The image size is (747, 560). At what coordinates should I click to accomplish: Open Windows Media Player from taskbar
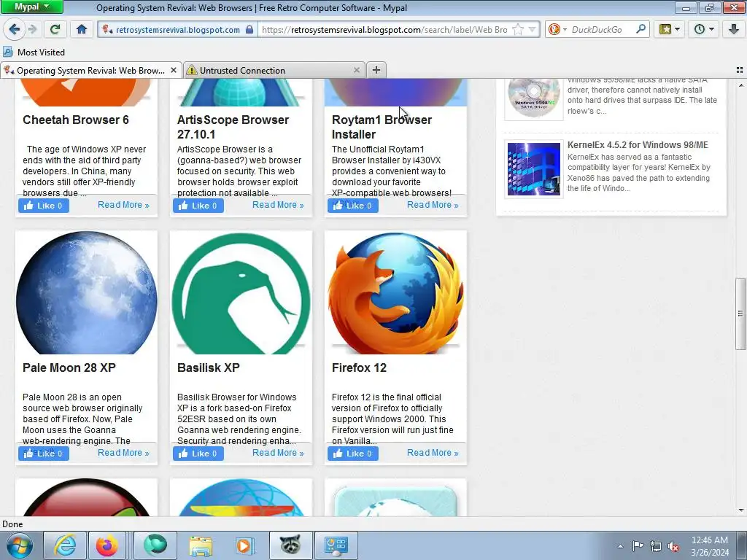(x=244, y=545)
